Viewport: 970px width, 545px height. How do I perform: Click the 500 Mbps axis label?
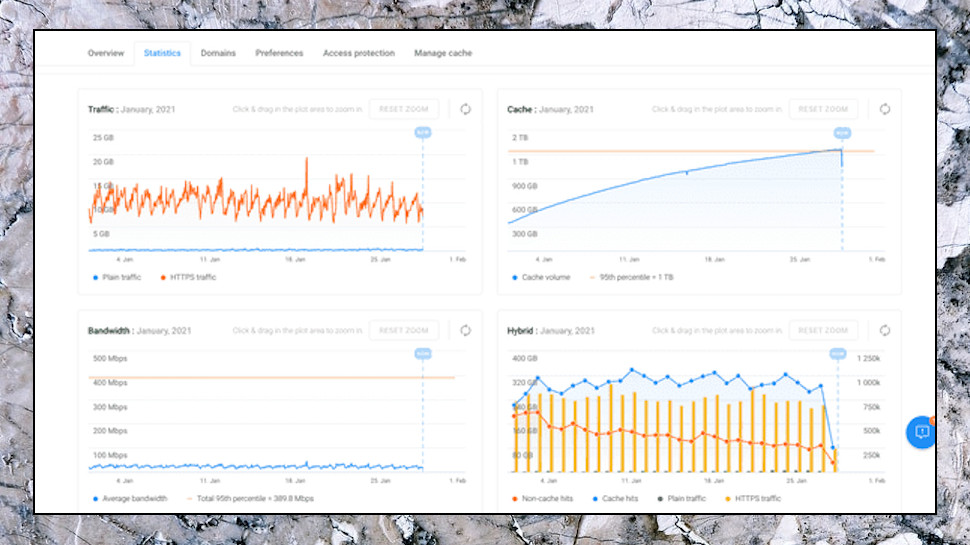pos(110,358)
